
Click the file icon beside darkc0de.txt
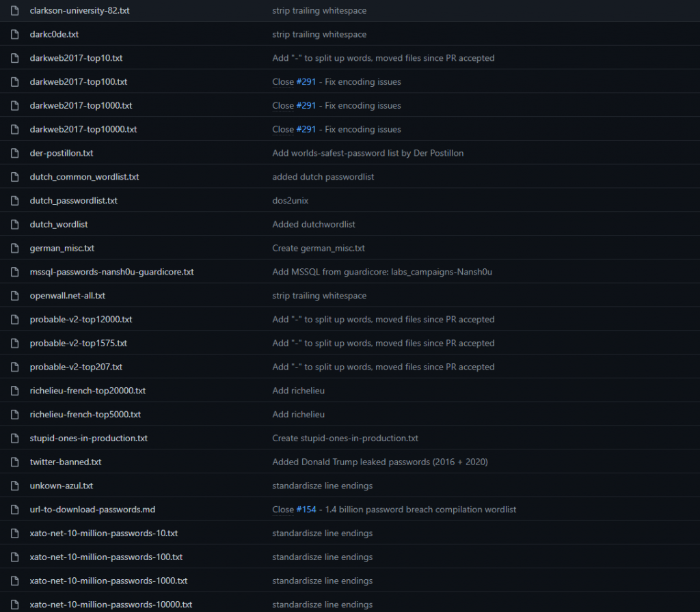click(14, 34)
